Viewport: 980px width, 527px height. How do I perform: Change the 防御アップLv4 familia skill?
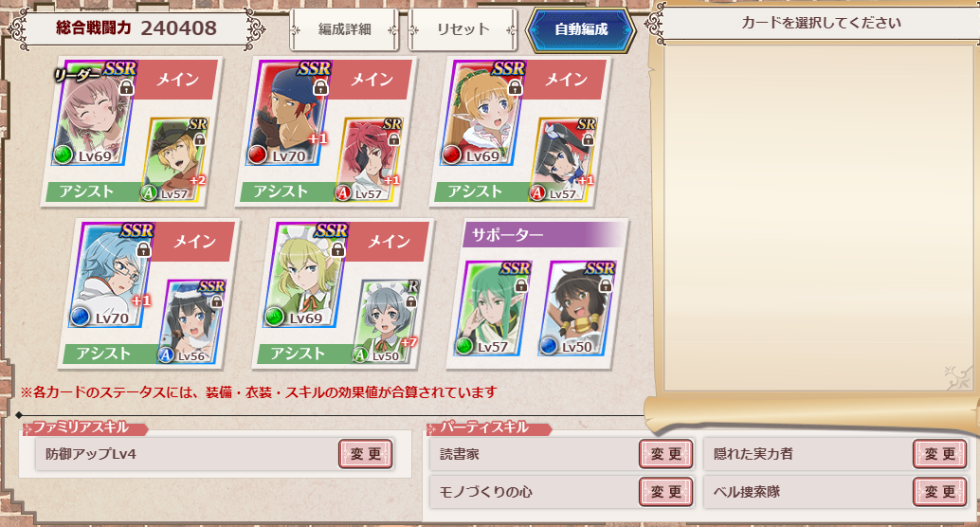click(366, 454)
